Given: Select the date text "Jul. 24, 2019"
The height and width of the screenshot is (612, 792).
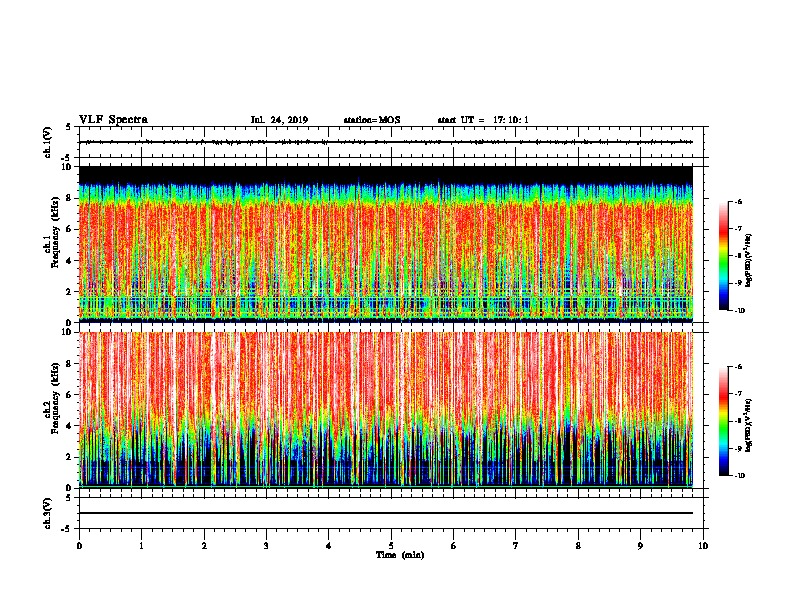Looking at the screenshot, I should click(279, 120).
